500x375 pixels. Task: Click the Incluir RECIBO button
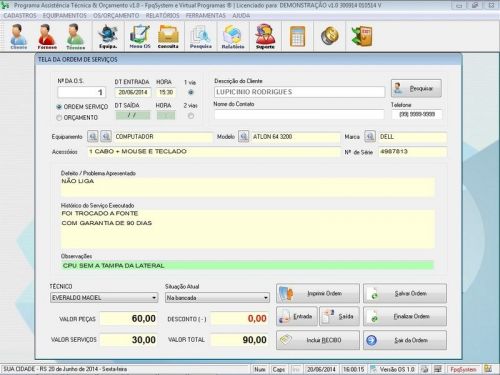[318, 340]
